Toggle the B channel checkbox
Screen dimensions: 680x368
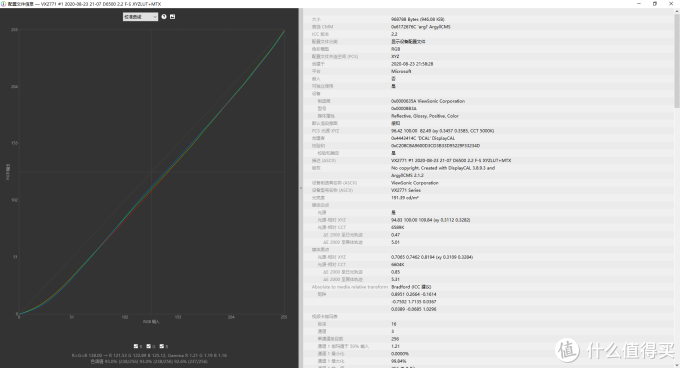coord(162,346)
